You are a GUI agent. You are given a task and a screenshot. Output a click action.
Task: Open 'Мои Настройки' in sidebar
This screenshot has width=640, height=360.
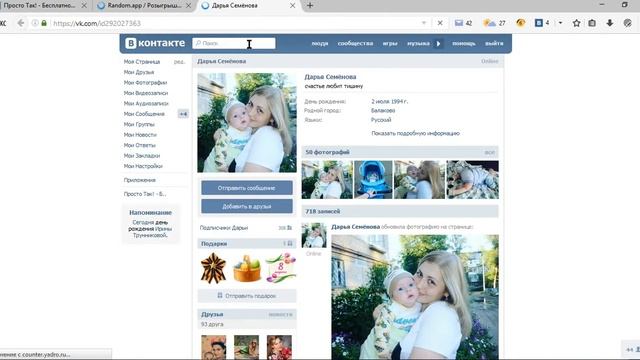pyautogui.click(x=143, y=166)
